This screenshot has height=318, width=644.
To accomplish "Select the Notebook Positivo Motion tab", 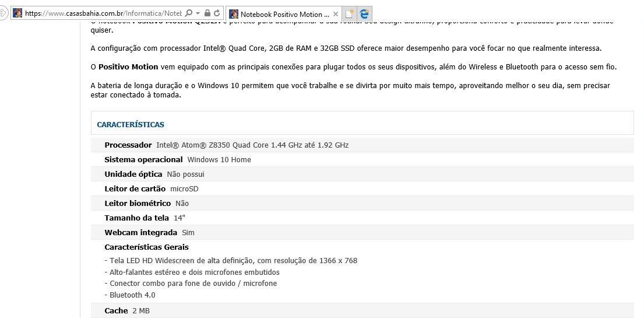I will (284, 14).
